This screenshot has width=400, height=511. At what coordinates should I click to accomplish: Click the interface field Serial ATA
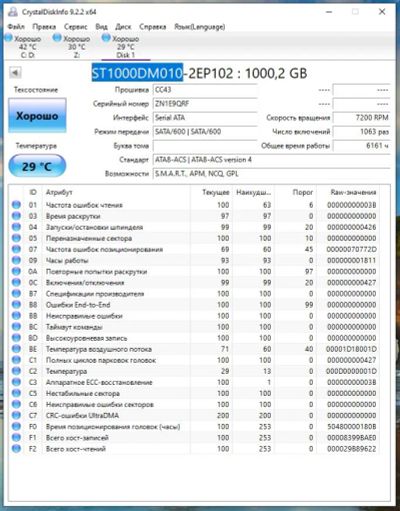tap(205, 118)
